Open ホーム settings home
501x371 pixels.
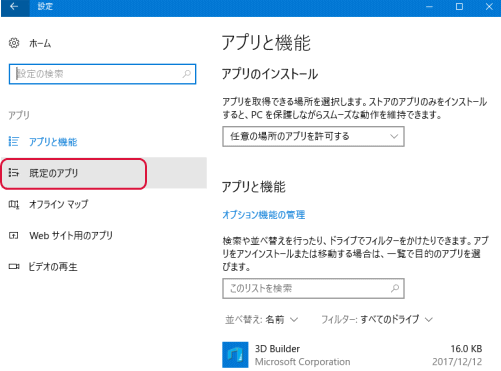[40, 43]
